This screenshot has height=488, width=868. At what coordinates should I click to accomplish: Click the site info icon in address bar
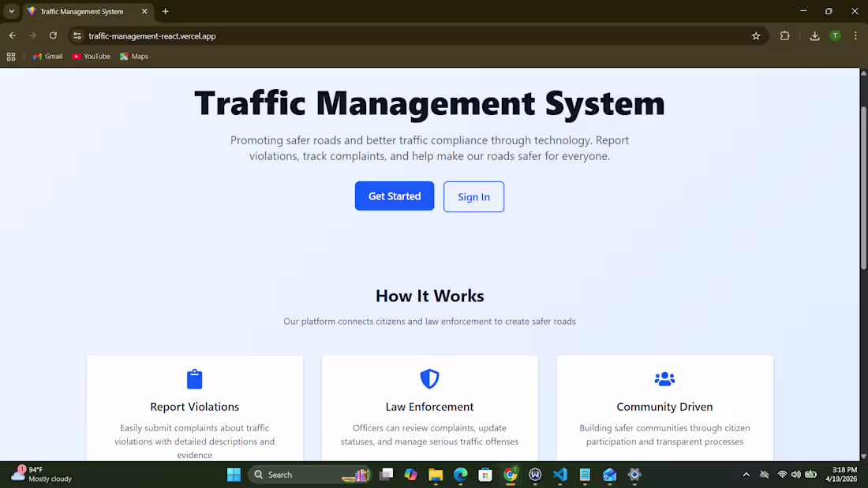tap(77, 35)
